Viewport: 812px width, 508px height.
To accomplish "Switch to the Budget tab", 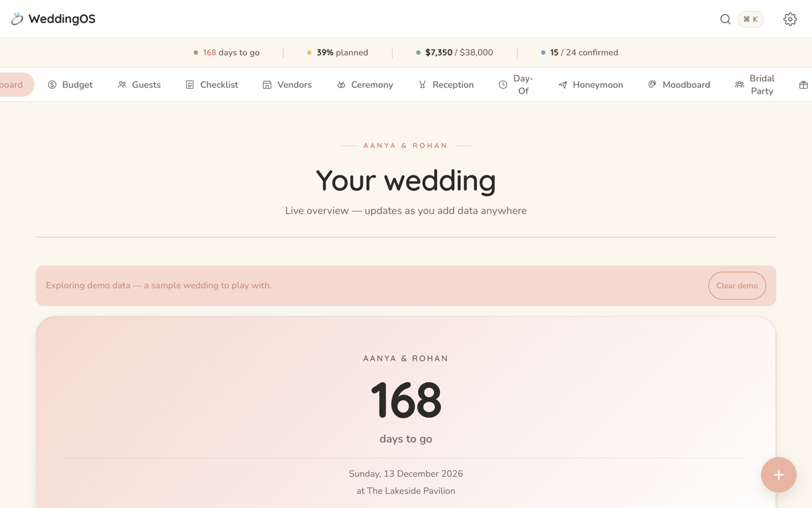I will 70,85.
